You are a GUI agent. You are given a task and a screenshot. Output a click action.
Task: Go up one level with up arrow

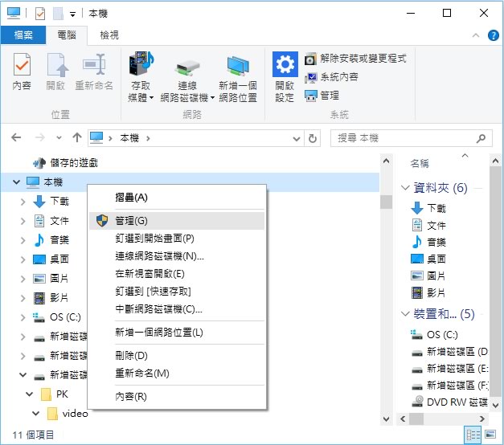click(x=77, y=138)
